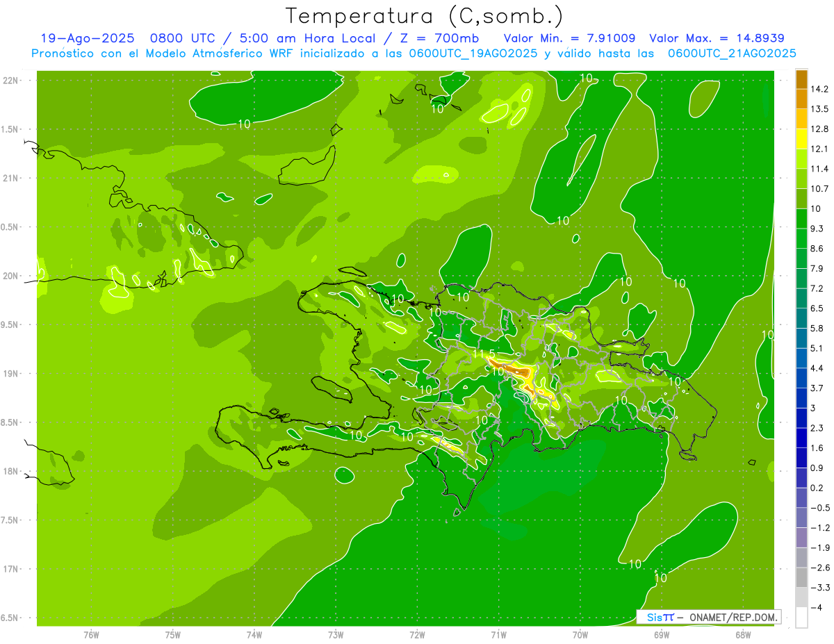Screen dimensions: 834x644
Task: Click the "75W" longitude axis label
Action: point(172,634)
